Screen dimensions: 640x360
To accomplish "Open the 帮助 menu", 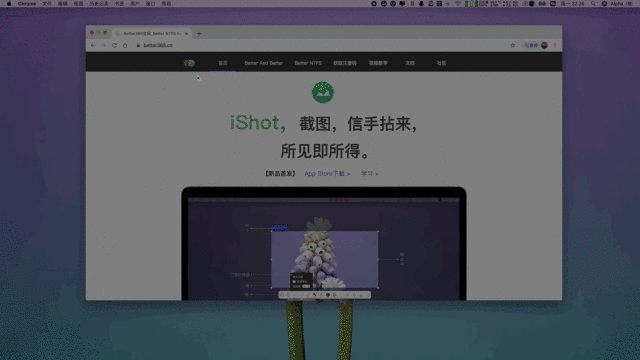I will (166, 4).
